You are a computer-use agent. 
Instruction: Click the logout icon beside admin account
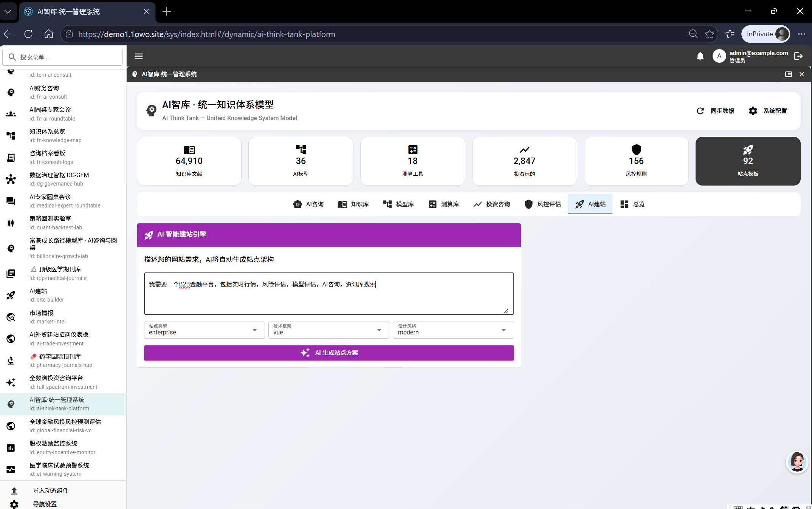[x=798, y=56]
